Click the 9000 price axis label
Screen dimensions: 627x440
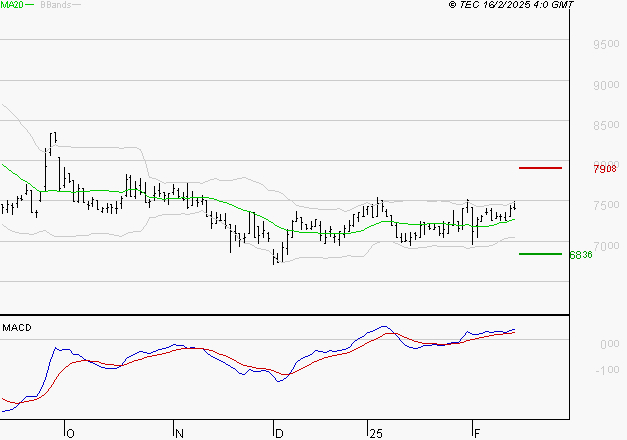(x=606, y=85)
